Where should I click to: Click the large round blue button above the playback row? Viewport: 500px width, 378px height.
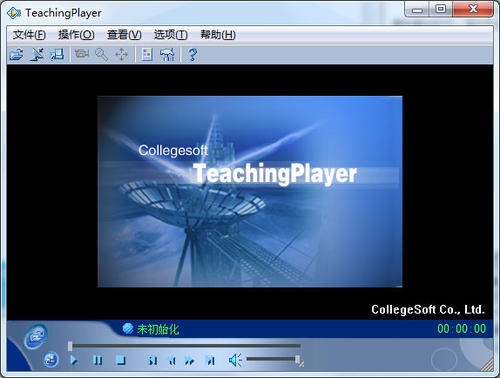36,337
